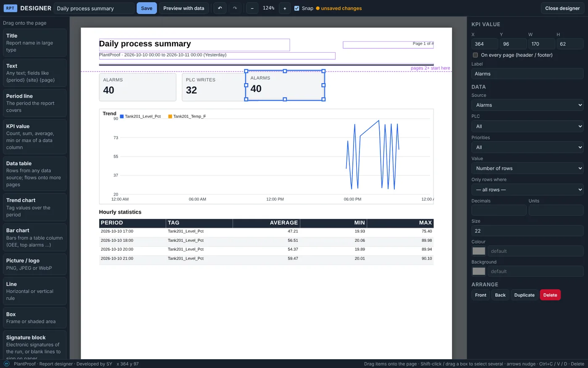The image size is (588, 368).
Task: Click the Decimals input field
Action: point(499,210)
